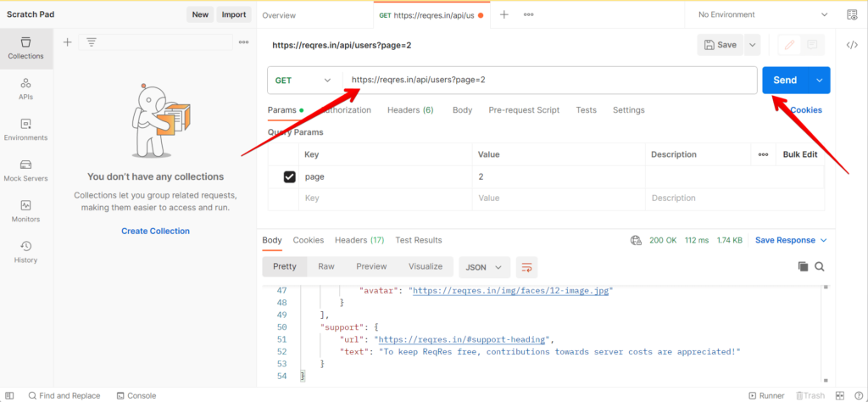The height and width of the screenshot is (402, 868).
Task: Open Find and Replace in status bar
Action: [x=64, y=395]
